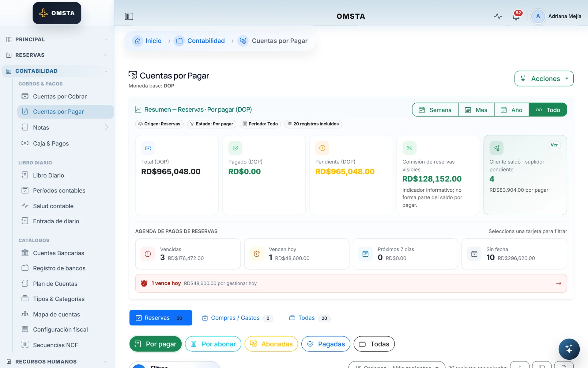Filter by Abonadas status

(x=271, y=344)
